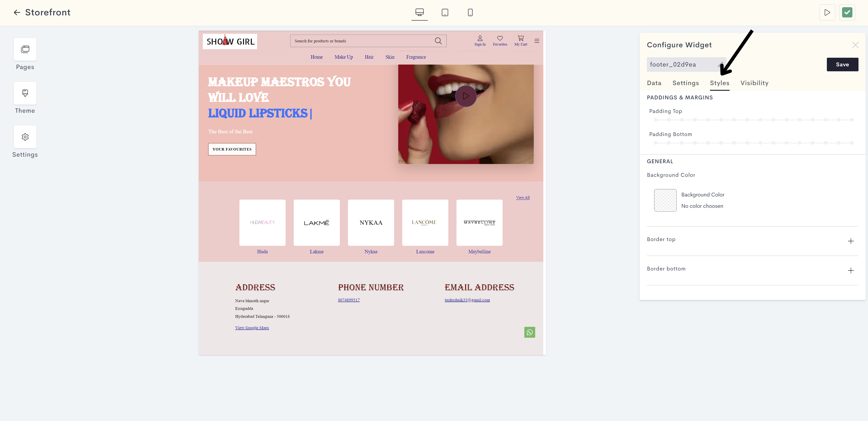Select the Lakme brand card

[316, 223]
